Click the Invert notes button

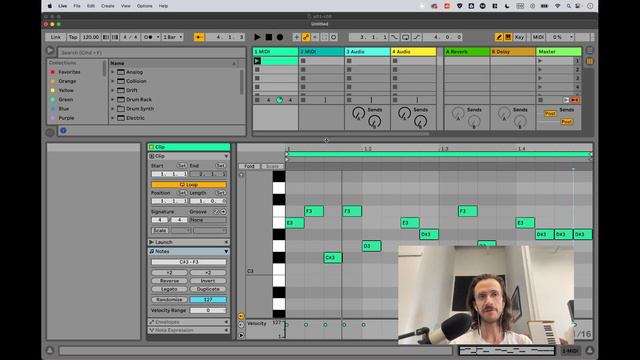pyautogui.click(x=208, y=281)
